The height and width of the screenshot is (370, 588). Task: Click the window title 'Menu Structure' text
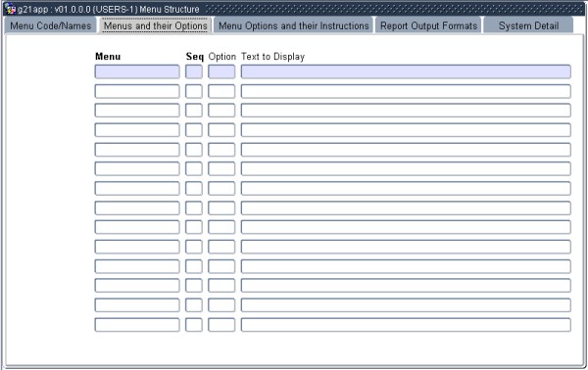pos(170,9)
